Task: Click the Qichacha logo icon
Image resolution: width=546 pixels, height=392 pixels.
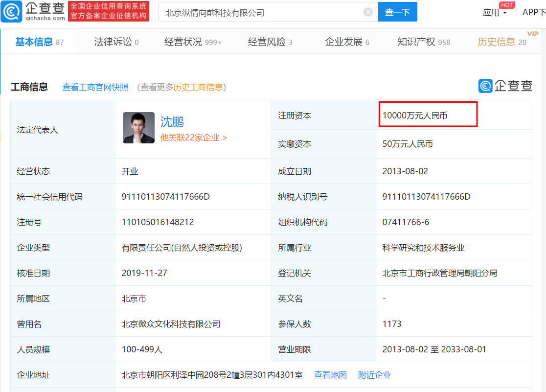Action: point(11,12)
